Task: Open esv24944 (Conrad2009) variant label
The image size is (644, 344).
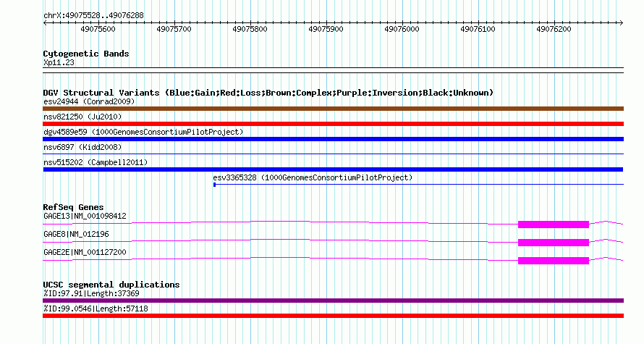Action: point(89,101)
